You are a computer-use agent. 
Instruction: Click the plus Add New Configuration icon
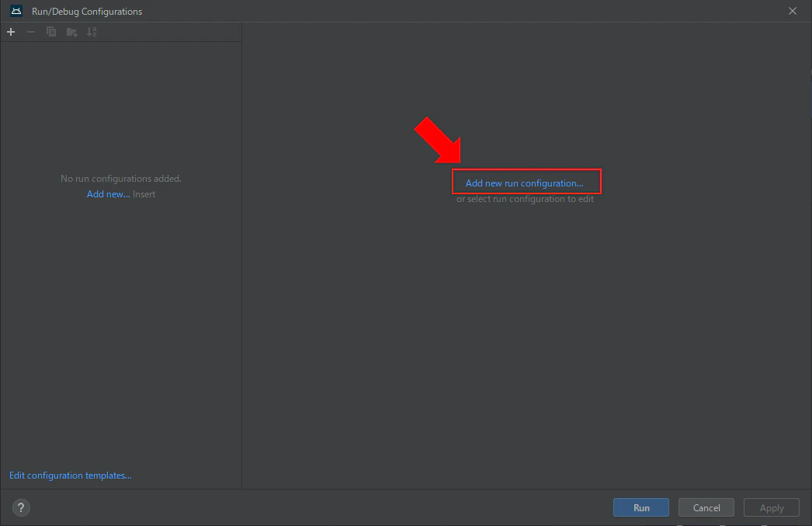(11, 32)
